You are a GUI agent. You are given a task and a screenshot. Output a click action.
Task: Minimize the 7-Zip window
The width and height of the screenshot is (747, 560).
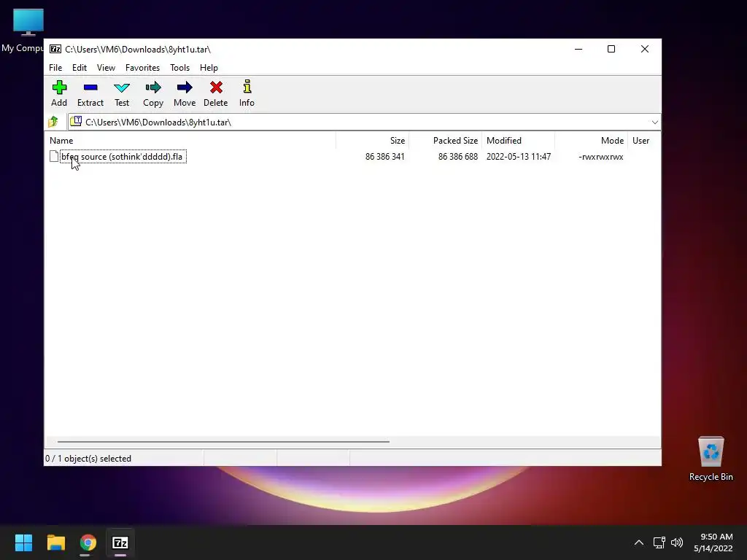click(578, 49)
